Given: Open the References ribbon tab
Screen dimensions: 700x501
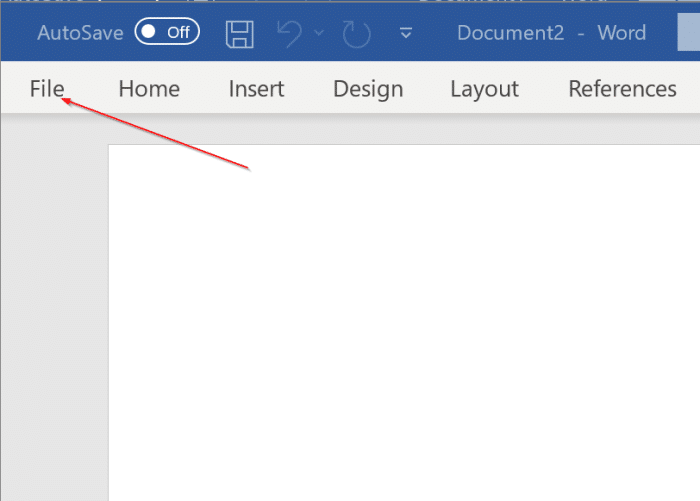Looking at the screenshot, I should pyautogui.click(x=622, y=88).
